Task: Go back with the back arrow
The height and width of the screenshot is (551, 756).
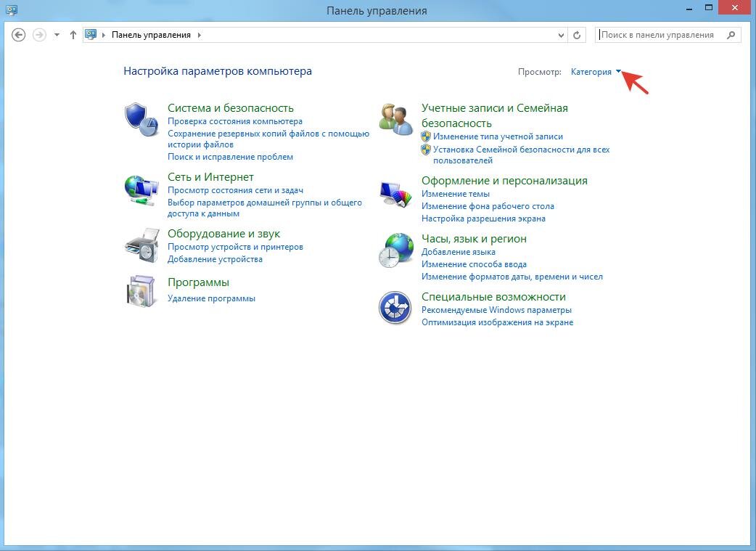Action: tap(18, 35)
